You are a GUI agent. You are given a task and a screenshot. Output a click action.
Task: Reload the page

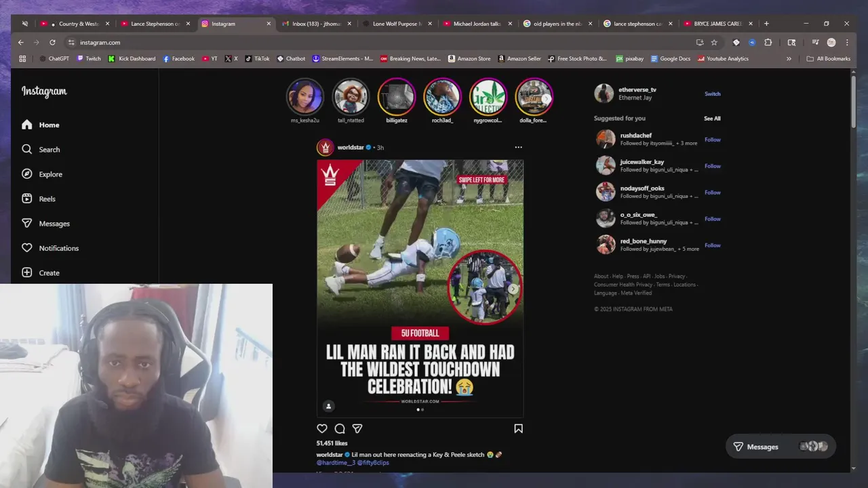(x=52, y=42)
